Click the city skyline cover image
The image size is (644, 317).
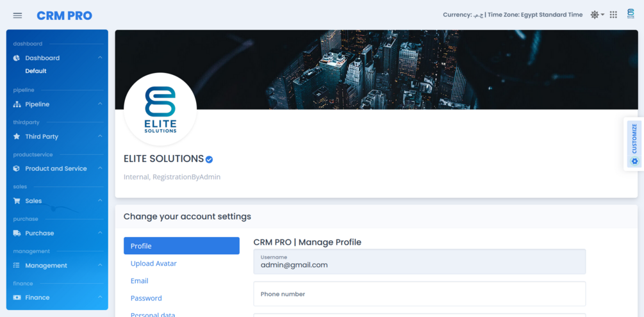pyautogui.click(x=376, y=69)
